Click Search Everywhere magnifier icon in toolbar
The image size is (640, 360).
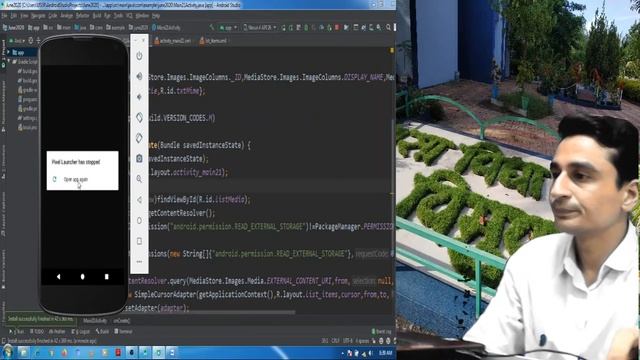tap(389, 27)
